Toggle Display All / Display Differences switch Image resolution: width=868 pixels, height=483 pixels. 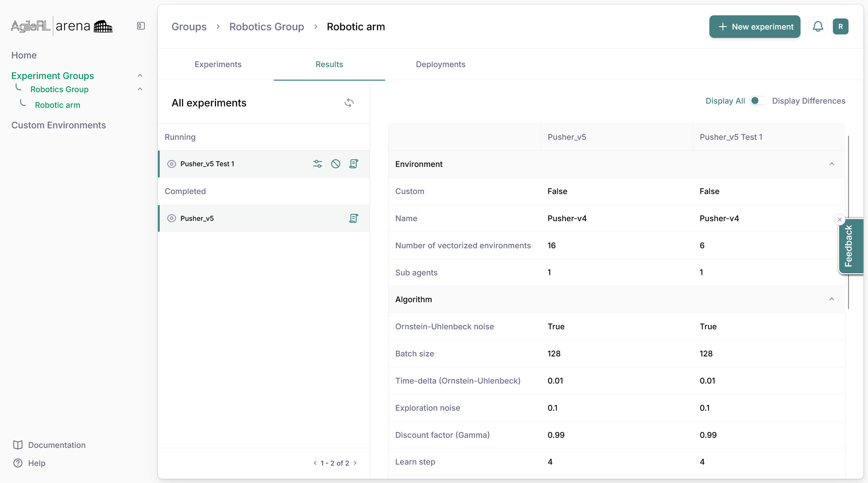coord(758,101)
